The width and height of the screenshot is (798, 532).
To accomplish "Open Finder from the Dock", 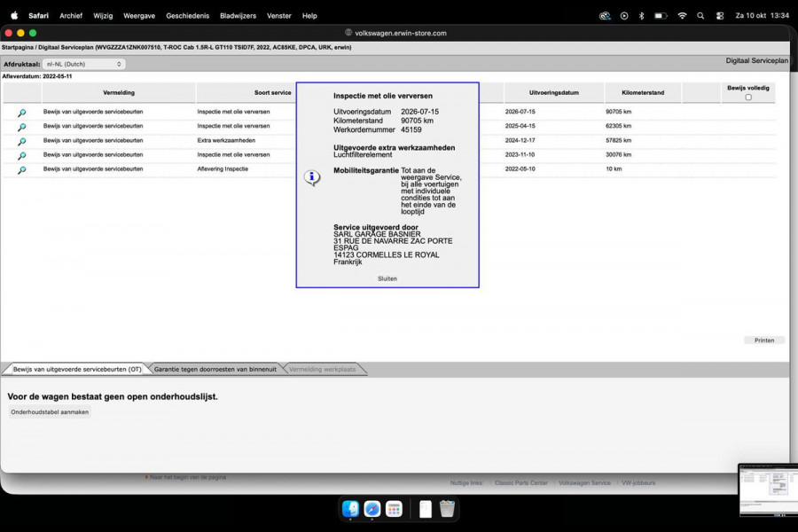I will click(350, 508).
